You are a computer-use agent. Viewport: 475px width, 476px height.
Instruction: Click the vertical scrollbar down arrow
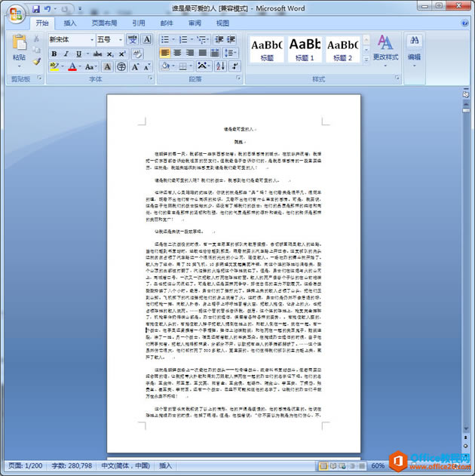pos(466,428)
